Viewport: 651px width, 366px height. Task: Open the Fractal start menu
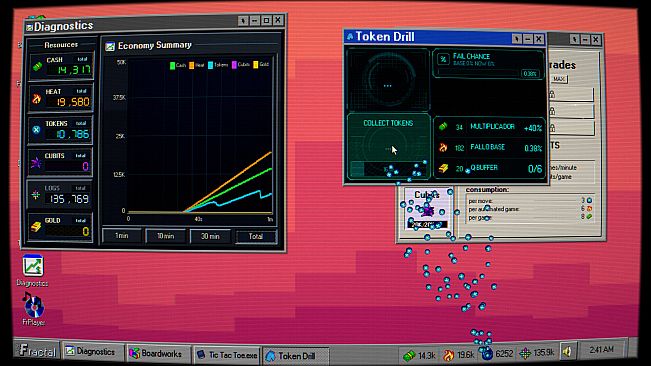tap(37, 351)
